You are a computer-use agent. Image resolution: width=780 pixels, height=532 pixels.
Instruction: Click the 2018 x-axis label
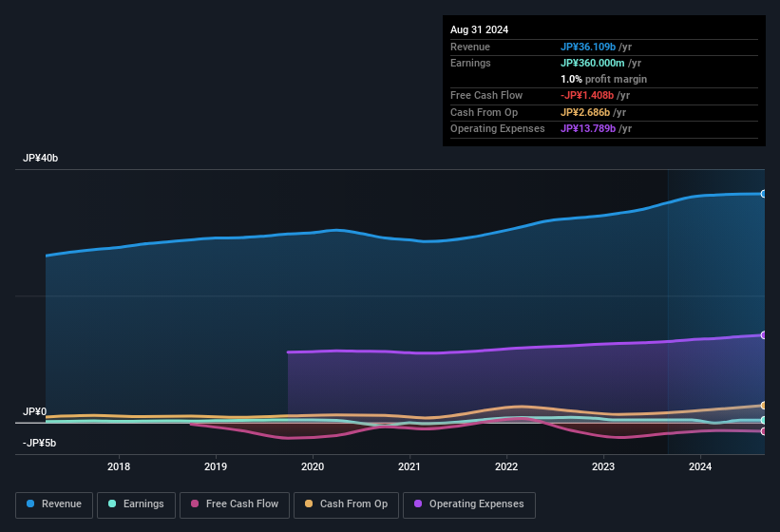pos(119,466)
